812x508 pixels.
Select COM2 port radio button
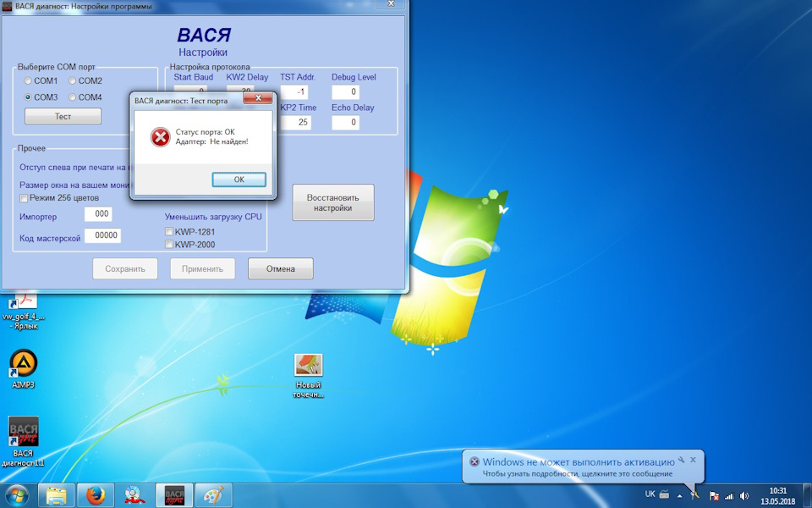pyautogui.click(x=73, y=81)
